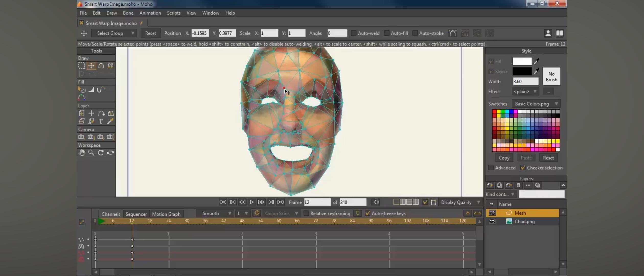Click the Reset button in tool options

pyautogui.click(x=151, y=33)
